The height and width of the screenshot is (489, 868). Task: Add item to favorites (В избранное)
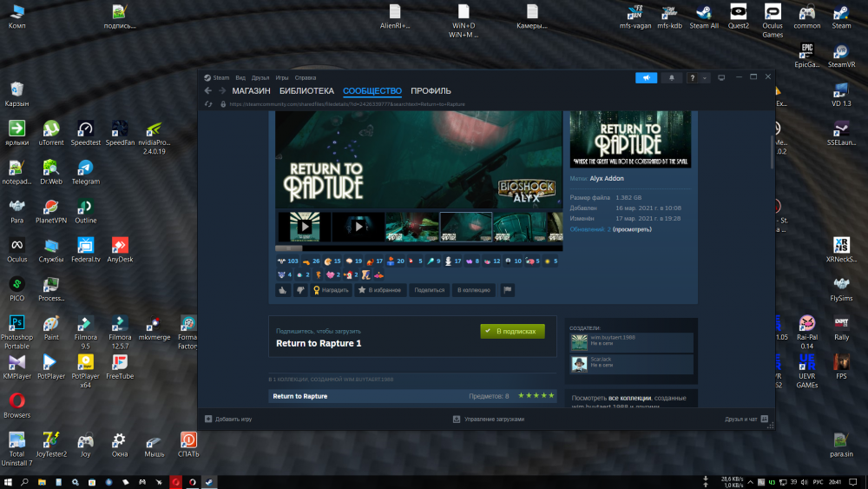[x=380, y=290]
